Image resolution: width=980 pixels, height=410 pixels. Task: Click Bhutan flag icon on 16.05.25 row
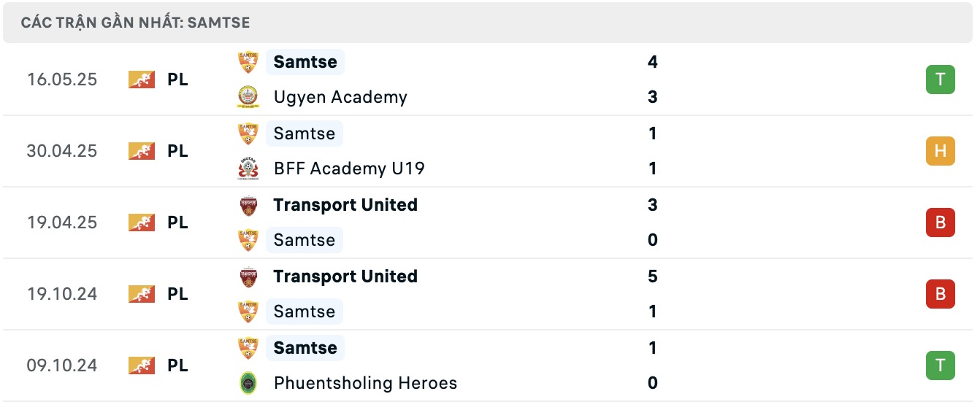142,80
